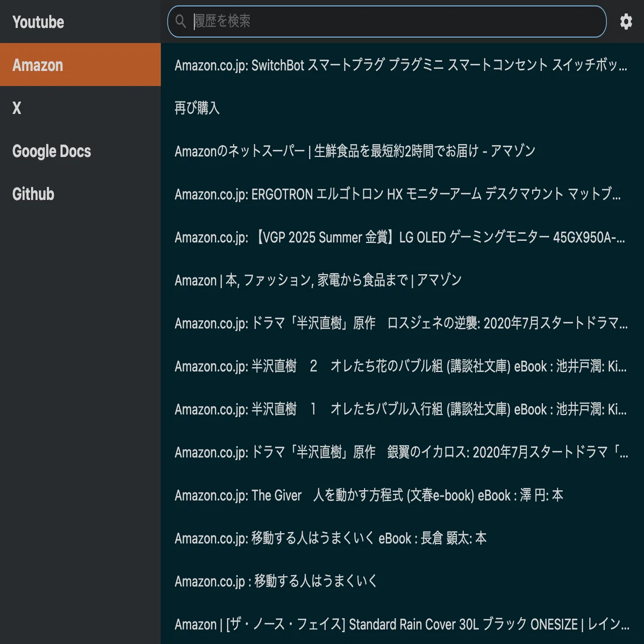The image size is (644, 644).
Task: Select the Youtube sidebar category
Action: [x=80, y=22]
